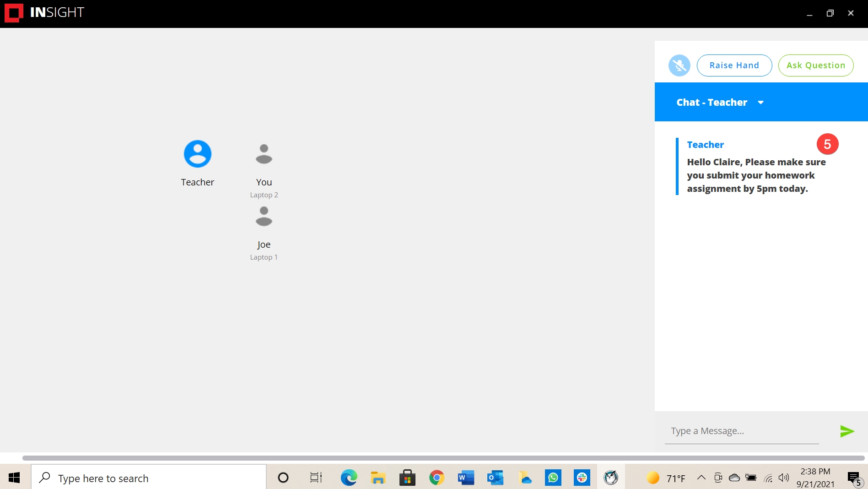
Task: Open the notification action center icon
Action: coord(854,478)
